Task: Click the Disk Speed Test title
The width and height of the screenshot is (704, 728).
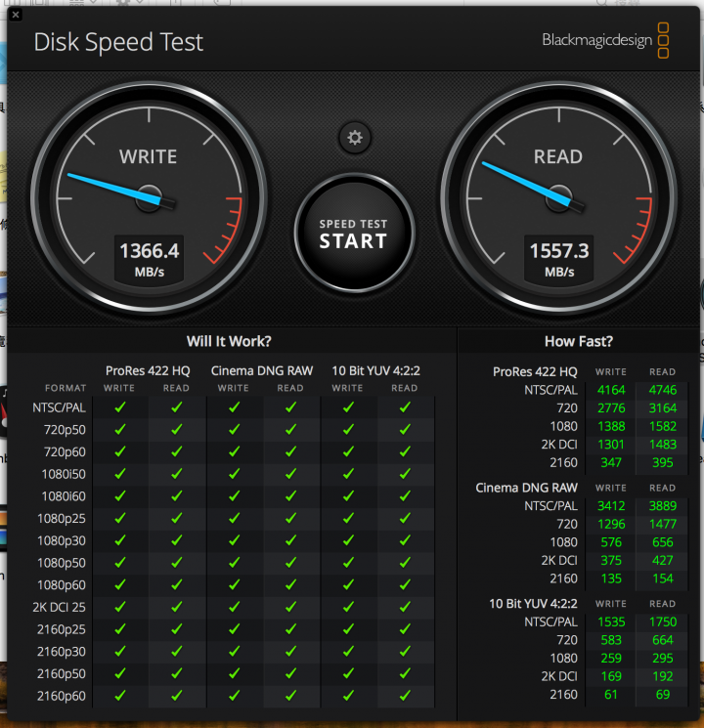Action: pyautogui.click(x=118, y=42)
